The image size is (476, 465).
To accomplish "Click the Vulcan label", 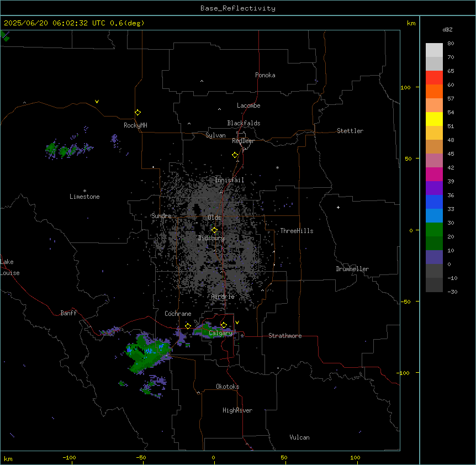I will 299,437.
